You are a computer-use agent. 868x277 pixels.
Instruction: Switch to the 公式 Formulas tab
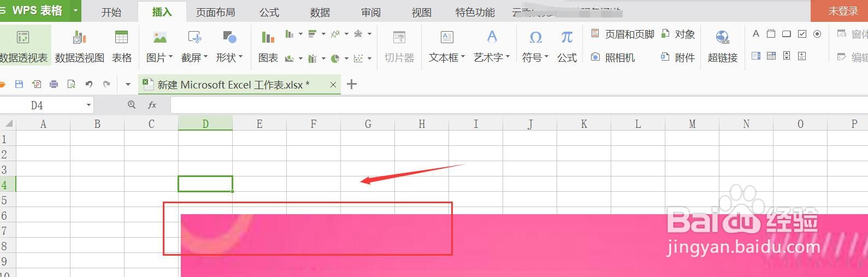click(269, 12)
